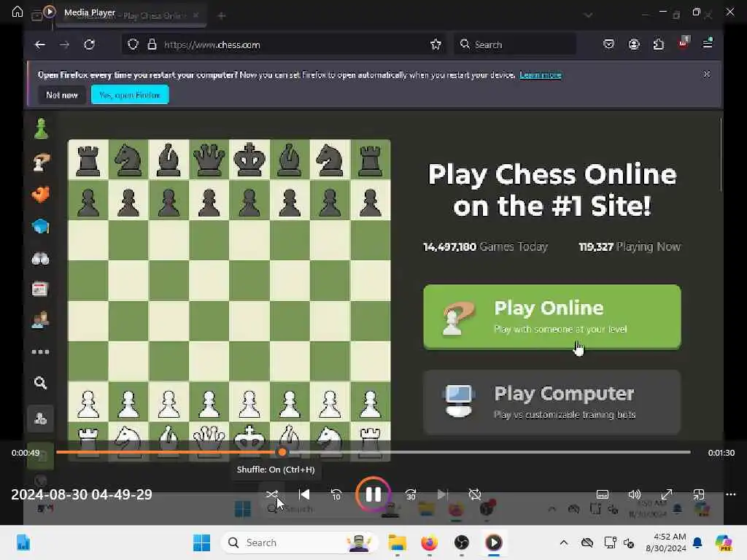747x560 pixels.
Task: Toggle repeat mode
Action: click(x=474, y=495)
